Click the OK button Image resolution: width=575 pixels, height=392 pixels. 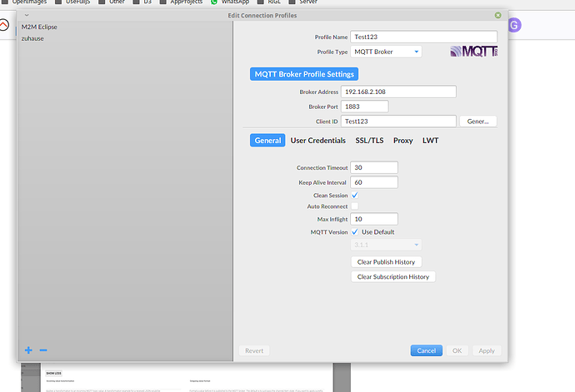(457, 350)
